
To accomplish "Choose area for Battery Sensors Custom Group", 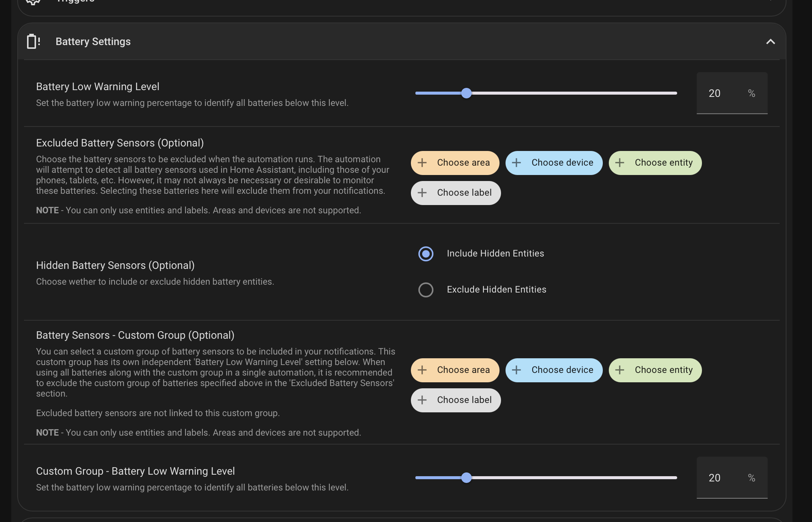I will coord(455,370).
